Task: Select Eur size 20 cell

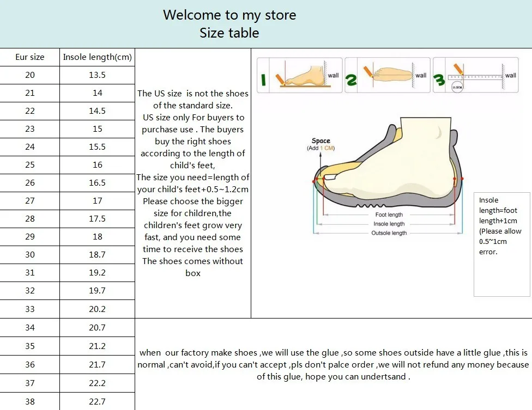Action: pyautogui.click(x=30, y=75)
